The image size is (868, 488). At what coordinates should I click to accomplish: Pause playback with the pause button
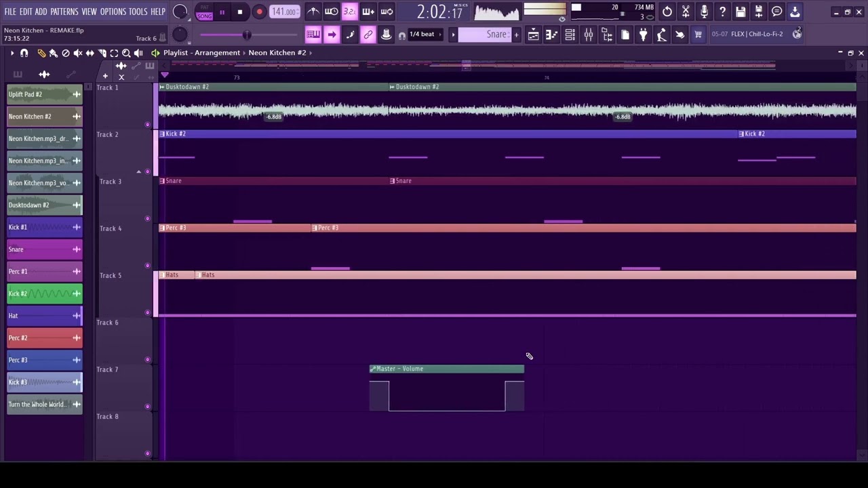pos(222,12)
